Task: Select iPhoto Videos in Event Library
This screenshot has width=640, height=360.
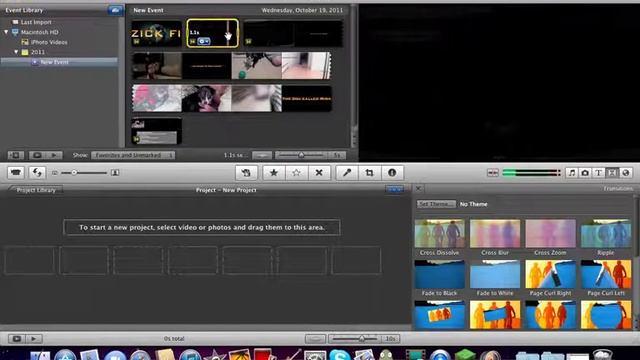Action: (x=49, y=42)
